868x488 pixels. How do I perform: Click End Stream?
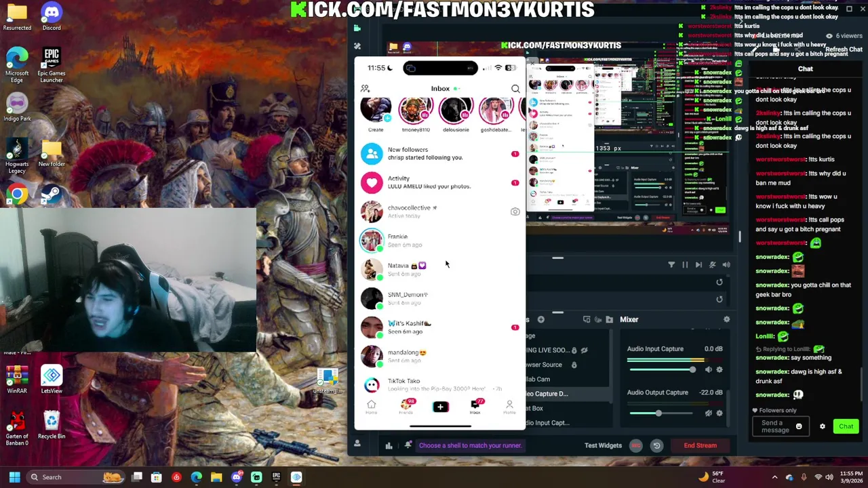[x=701, y=445]
